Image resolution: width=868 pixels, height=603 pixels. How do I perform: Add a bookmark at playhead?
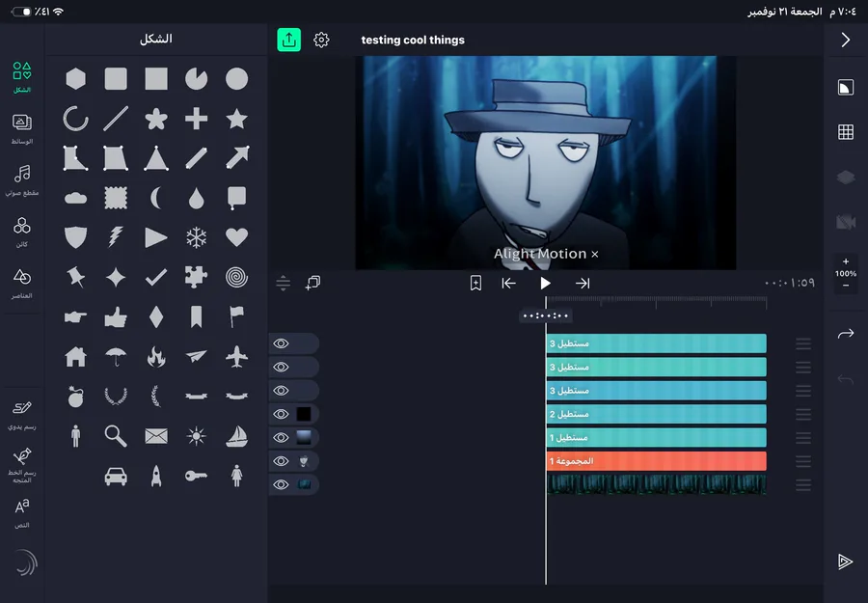[475, 283]
